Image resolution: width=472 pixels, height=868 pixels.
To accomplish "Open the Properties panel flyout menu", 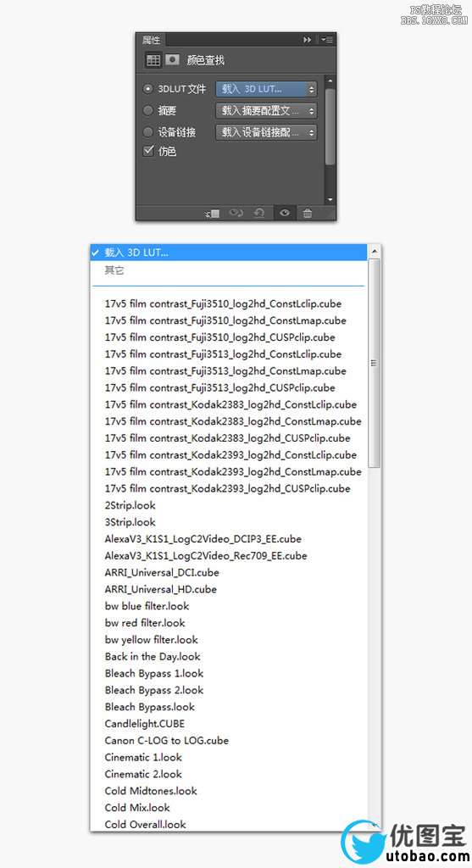I will click(327, 40).
